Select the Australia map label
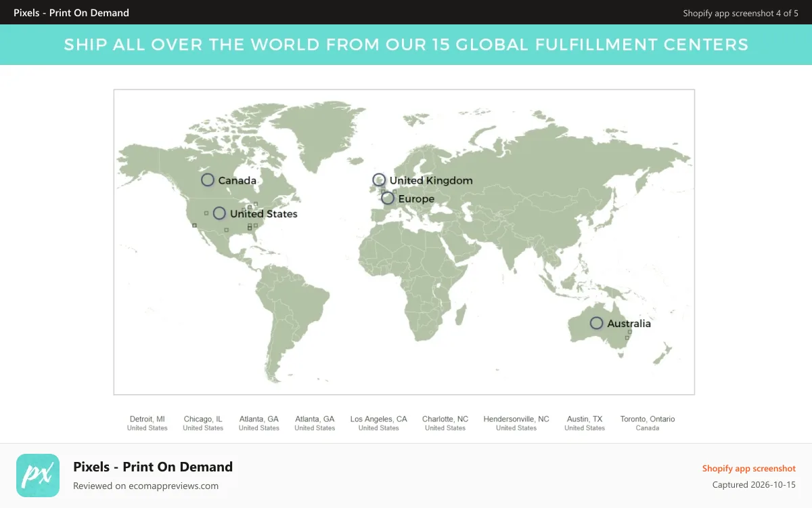The height and width of the screenshot is (508, 812). tap(629, 324)
